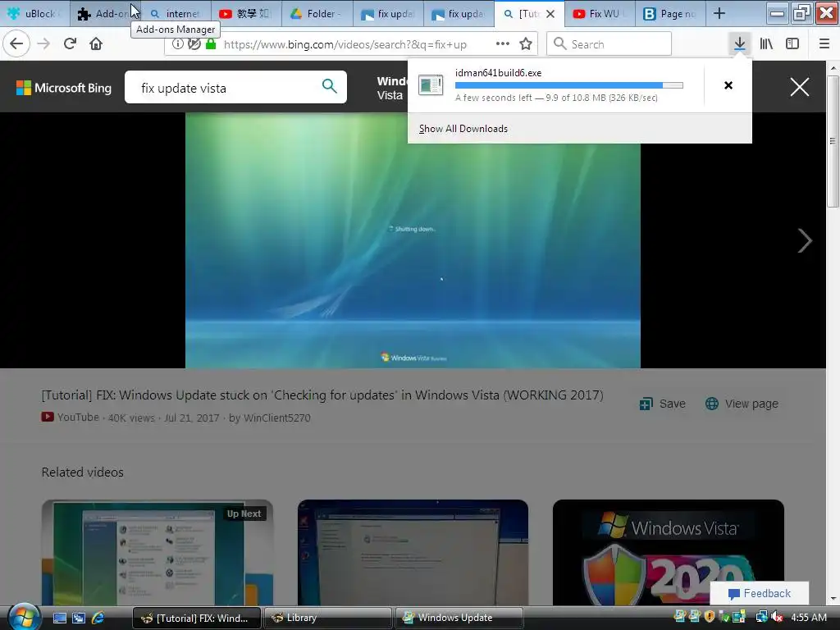840x630 pixels.
Task: Open the Windows Vista 2020 related video
Action: coord(668,552)
